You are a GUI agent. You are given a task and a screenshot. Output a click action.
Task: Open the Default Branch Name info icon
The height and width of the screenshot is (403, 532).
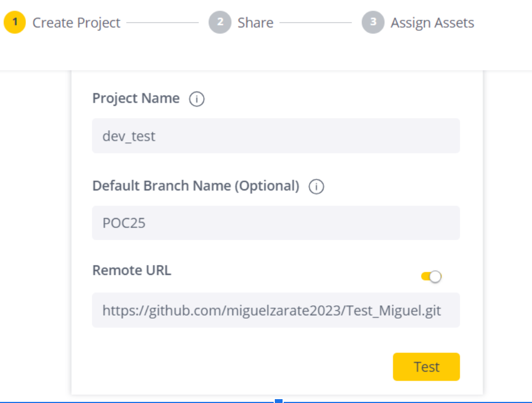[316, 187]
